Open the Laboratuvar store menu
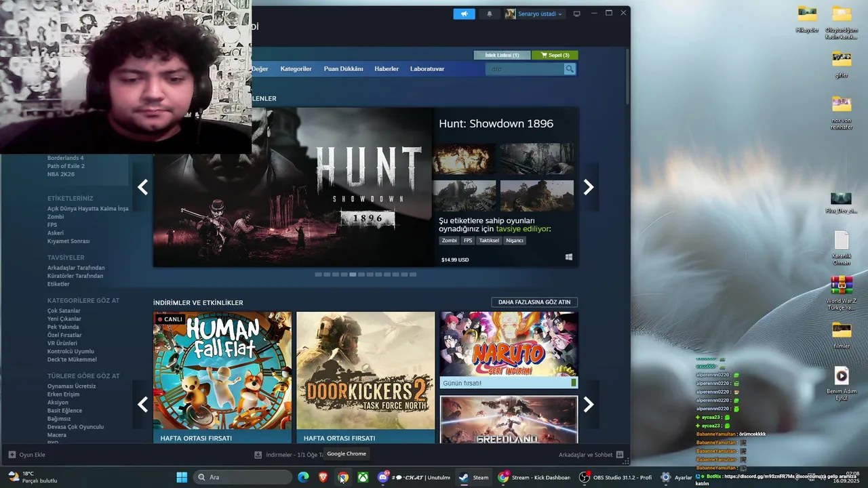Screen dimensions: 868x488 click(427, 69)
